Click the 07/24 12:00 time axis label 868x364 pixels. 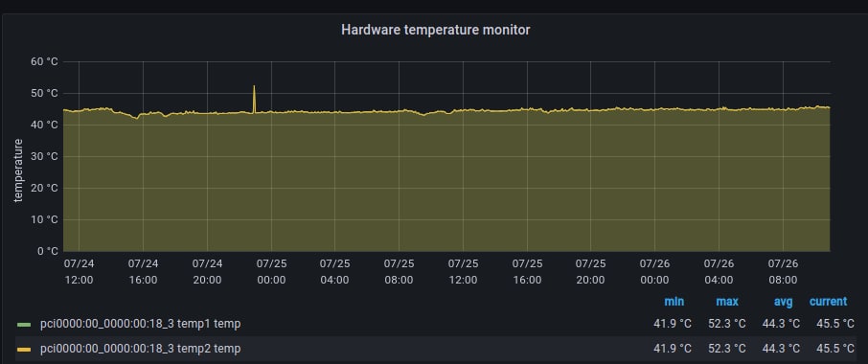click(x=79, y=272)
